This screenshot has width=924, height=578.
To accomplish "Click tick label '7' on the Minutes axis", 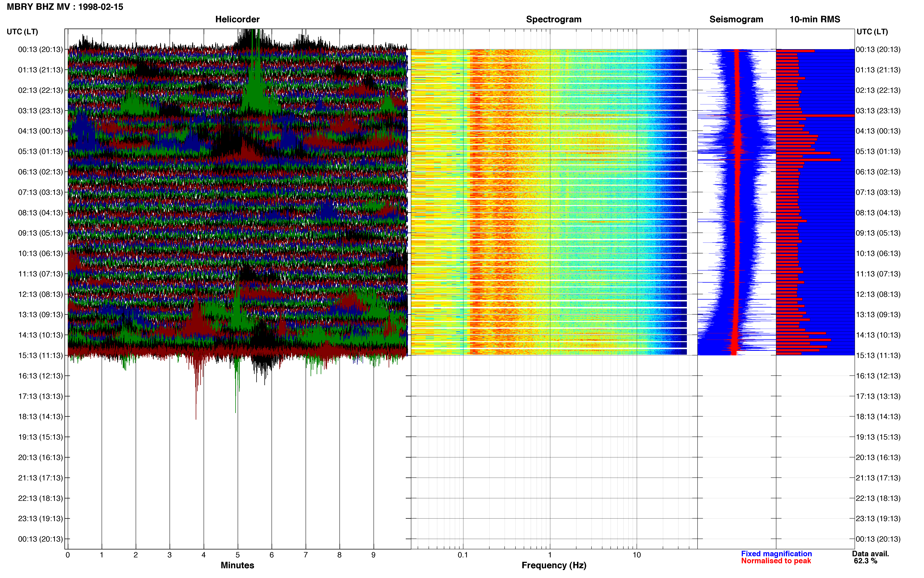I will pos(306,555).
